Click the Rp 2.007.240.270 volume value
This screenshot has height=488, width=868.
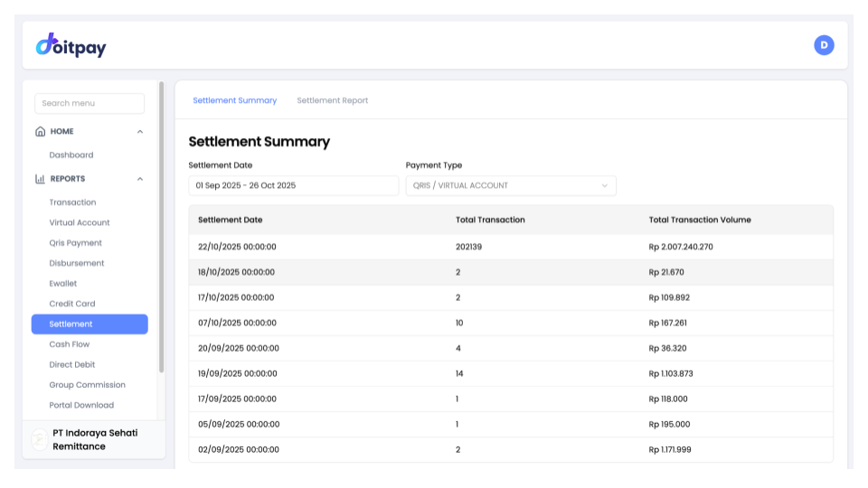(x=681, y=247)
